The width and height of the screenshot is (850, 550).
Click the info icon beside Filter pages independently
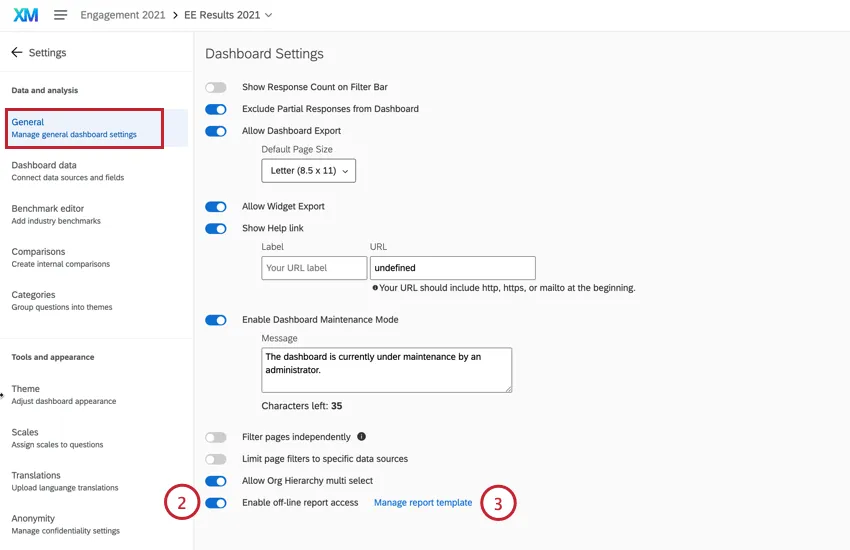361,437
